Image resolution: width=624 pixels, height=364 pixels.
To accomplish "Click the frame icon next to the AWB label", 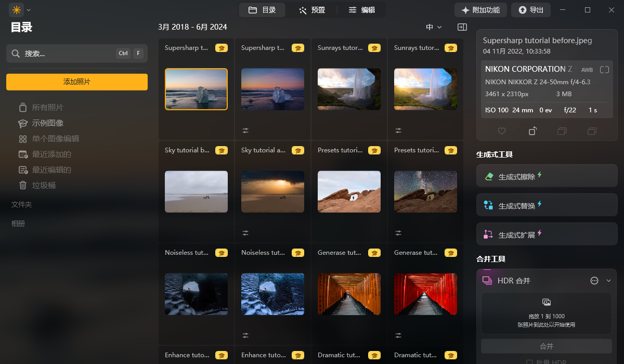I will tap(604, 69).
